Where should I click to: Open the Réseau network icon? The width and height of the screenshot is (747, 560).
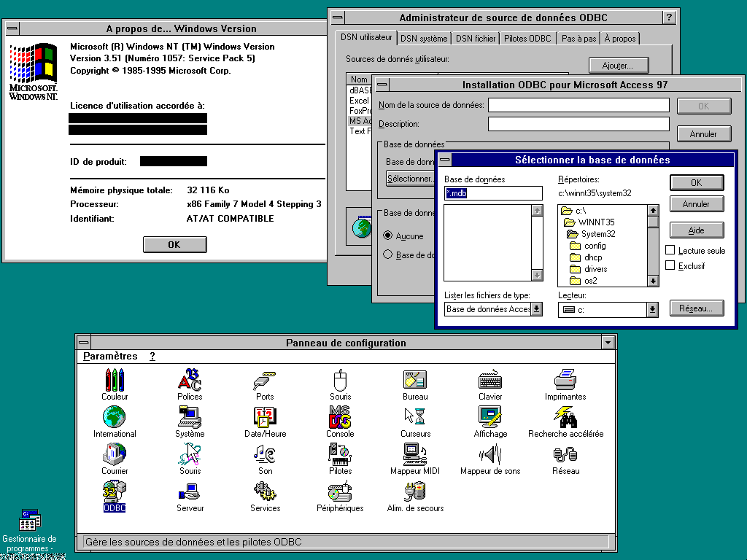click(565, 455)
